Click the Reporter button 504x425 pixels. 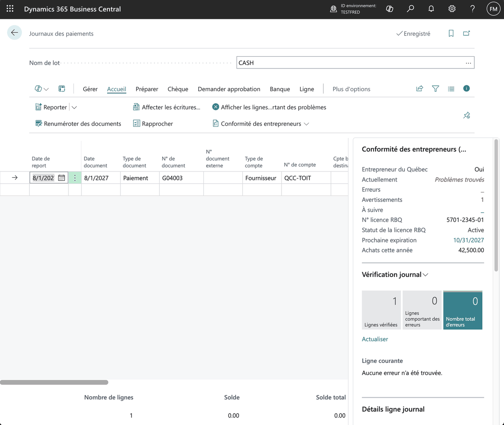51,107
